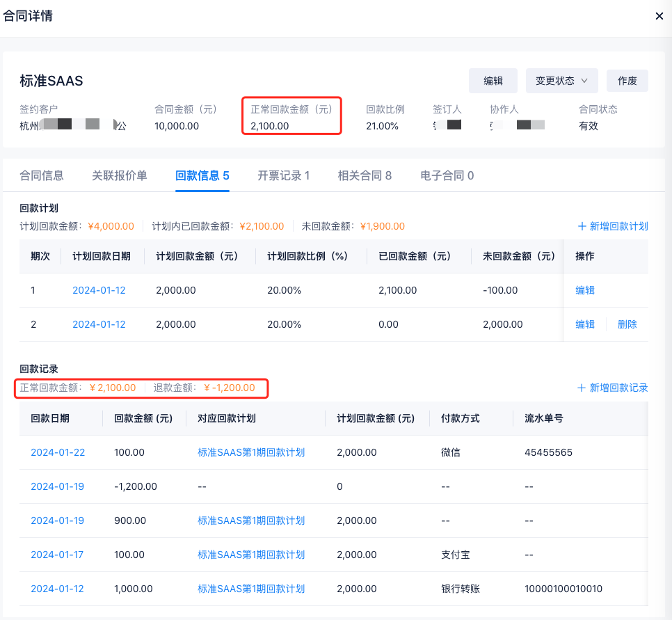Screen dimensions: 672x620
Task: Open the 相关合同 8 tab
Action: (x=365, y=175)
